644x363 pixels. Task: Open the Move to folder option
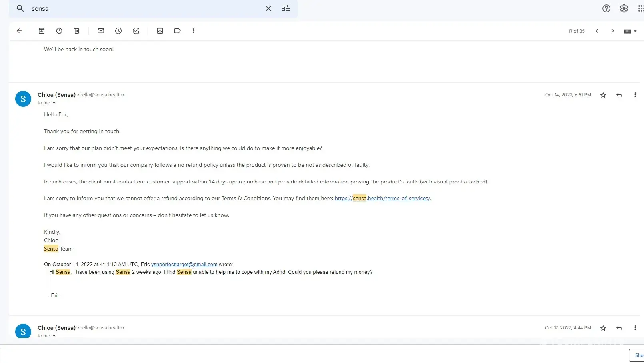point(160,31)
